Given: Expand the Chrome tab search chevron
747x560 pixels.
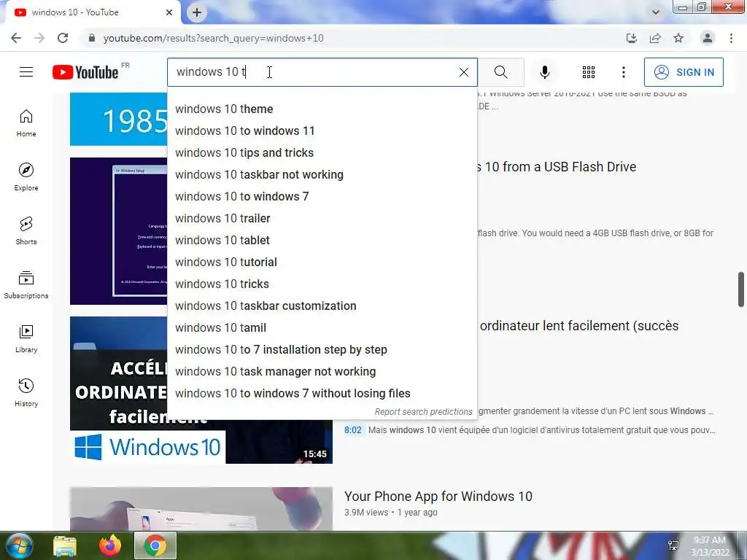Looking at the screenshot, I should [x=656, y=12].
